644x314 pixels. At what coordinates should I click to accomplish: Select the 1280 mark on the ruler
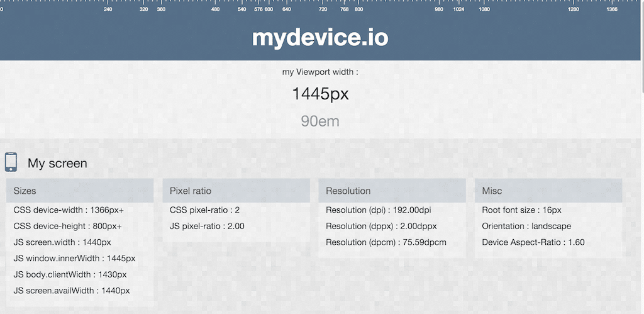pos(574,9)
